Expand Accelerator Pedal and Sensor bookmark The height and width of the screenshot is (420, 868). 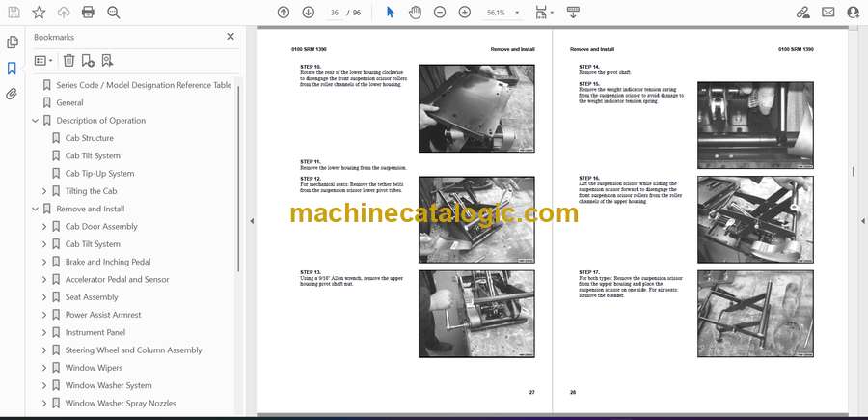pyautogui.click(x=44, y=279)
